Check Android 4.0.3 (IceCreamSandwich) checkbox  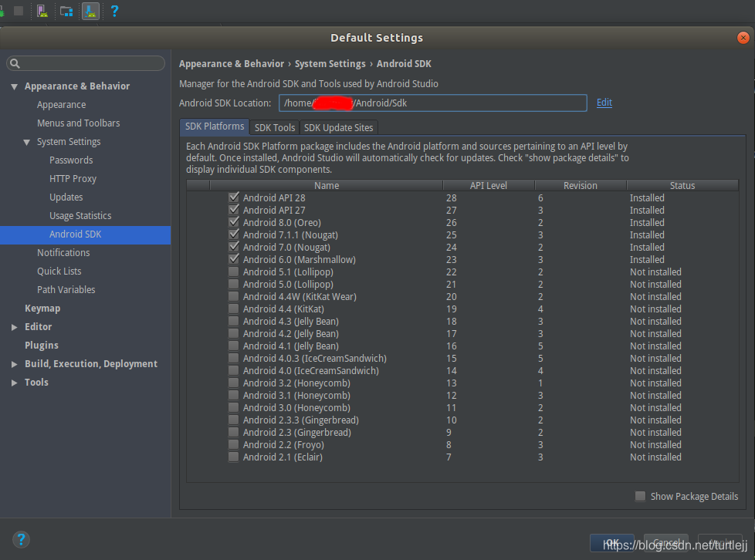click(x=234, y=358)
